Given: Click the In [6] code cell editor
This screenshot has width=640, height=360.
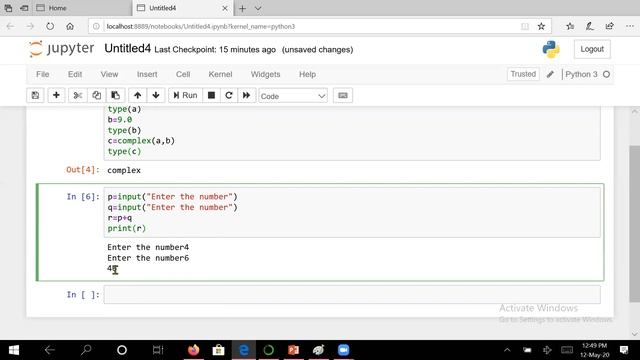Looking at the screenshot, I should point(352,212).
